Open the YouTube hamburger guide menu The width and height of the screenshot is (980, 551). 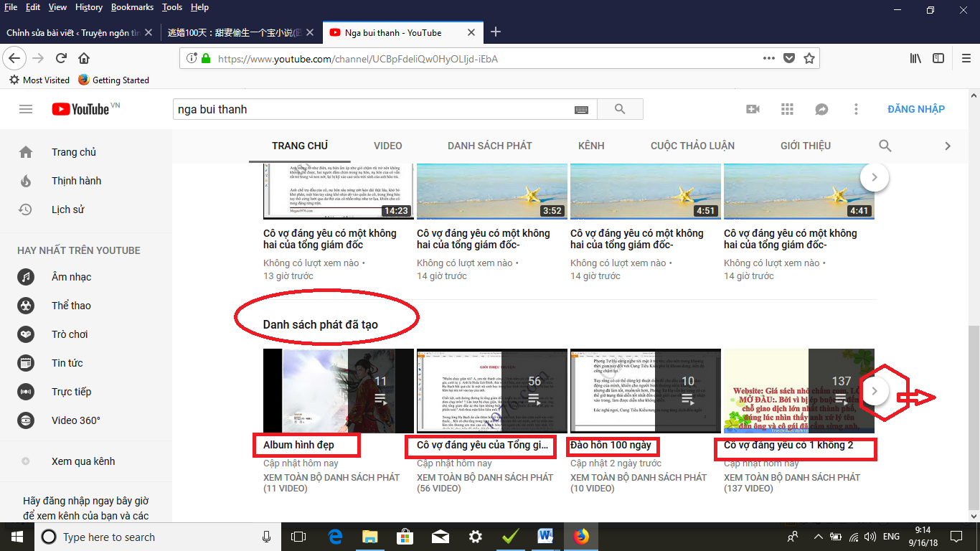(x=26, y=109)
